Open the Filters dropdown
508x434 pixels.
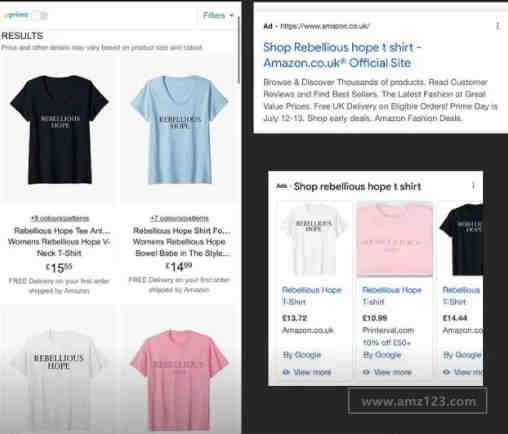point(218,15)
